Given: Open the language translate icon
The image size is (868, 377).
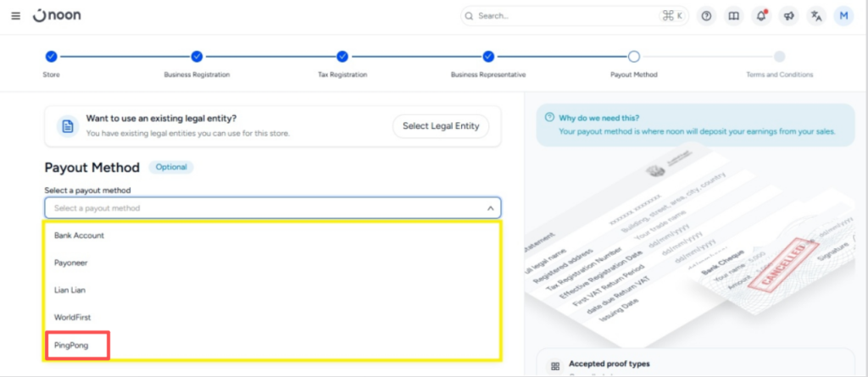Looking at the screenshot, I should (816, 16).
